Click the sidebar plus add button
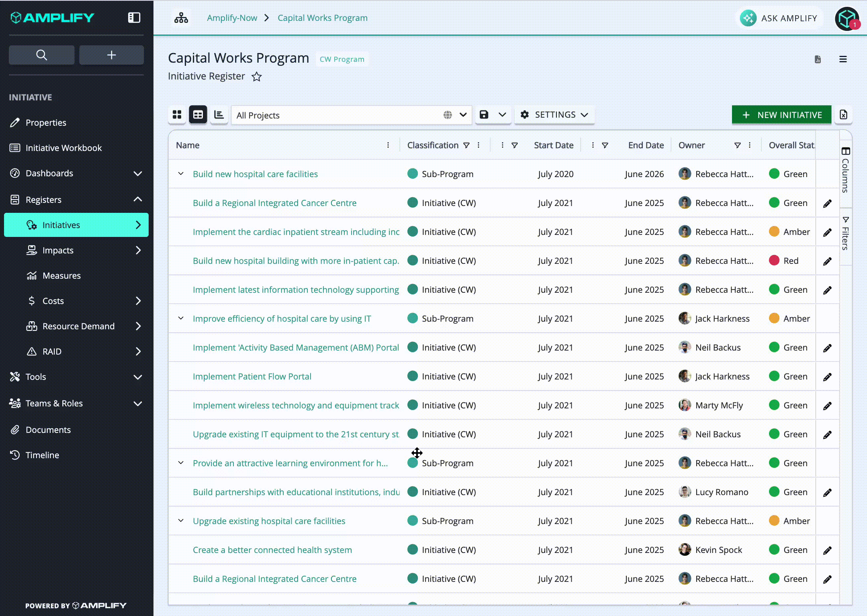The width and height of the screenshot is (867, 616). pos(111,55)
